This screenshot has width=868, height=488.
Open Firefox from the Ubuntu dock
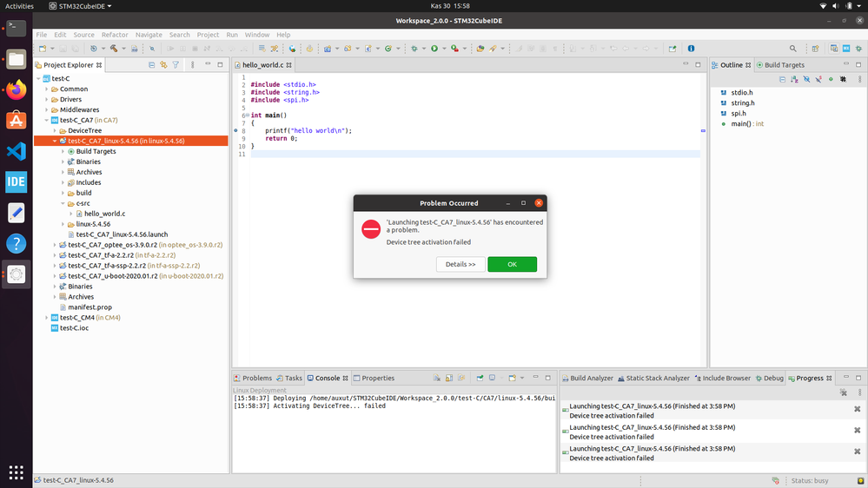[16, 89]
